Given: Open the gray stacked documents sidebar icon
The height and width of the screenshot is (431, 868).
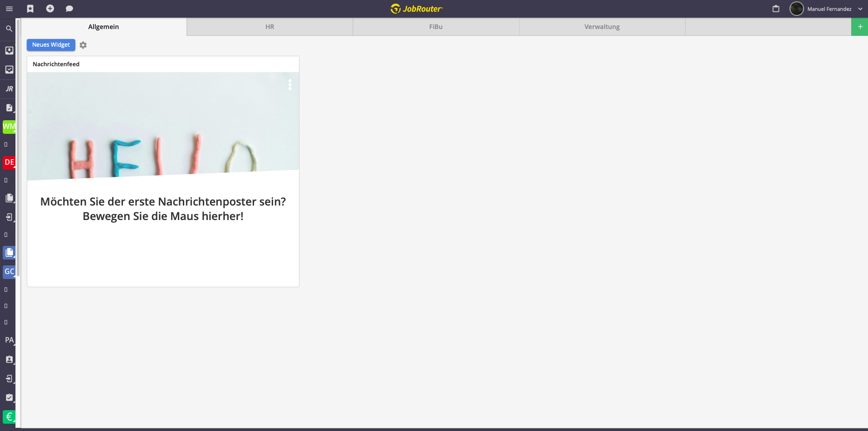Looking at the screenshot, I should tap(9, 198).
